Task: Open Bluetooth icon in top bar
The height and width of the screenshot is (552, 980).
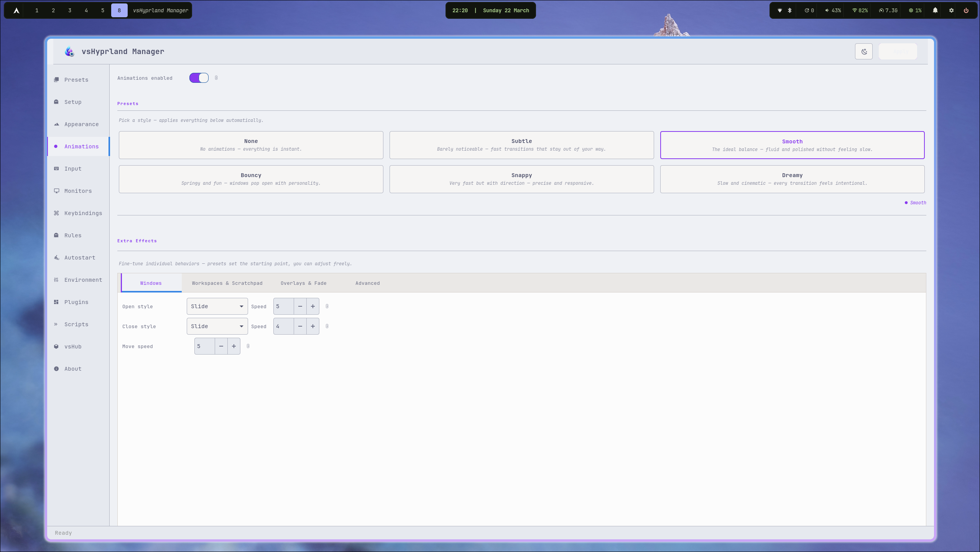Action: coord(790,10)
